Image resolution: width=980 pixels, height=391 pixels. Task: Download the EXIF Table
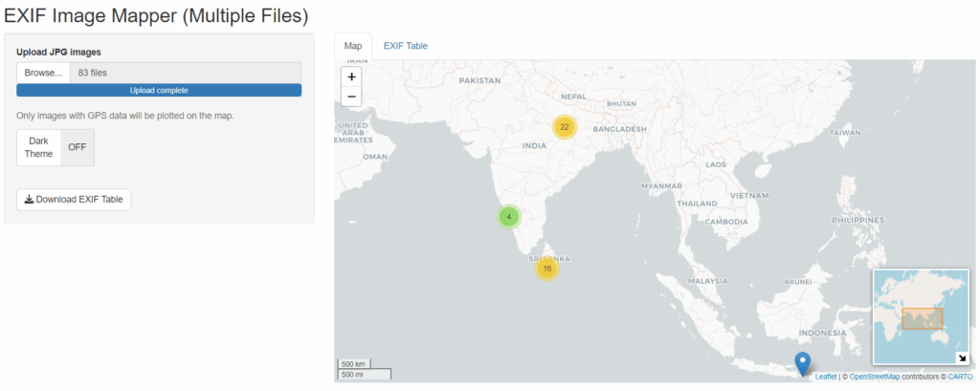coord(74,200)
